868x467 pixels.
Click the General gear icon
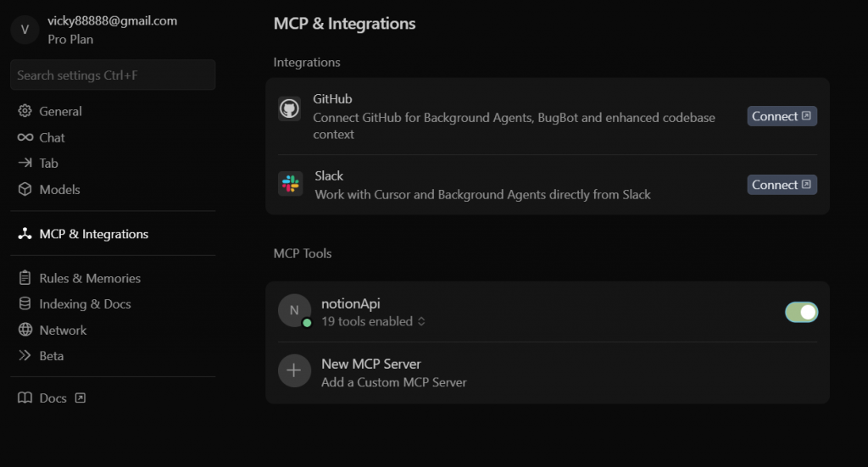[25, 111]
